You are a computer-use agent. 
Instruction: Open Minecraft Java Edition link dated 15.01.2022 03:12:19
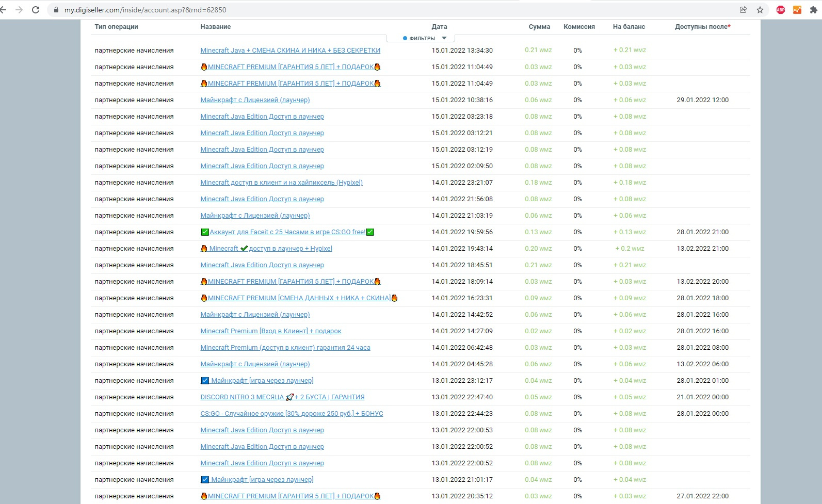tap(262, 150)
